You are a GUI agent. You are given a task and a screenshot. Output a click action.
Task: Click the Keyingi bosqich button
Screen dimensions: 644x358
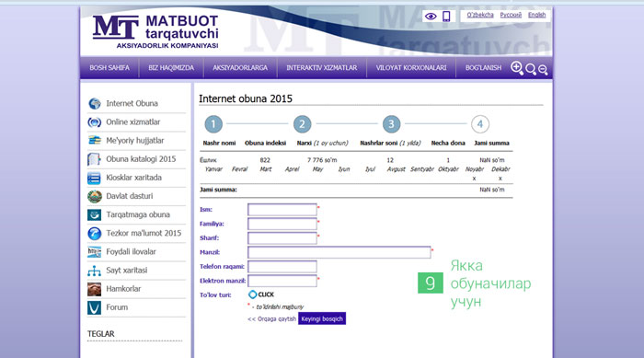[x=322, y=318]
